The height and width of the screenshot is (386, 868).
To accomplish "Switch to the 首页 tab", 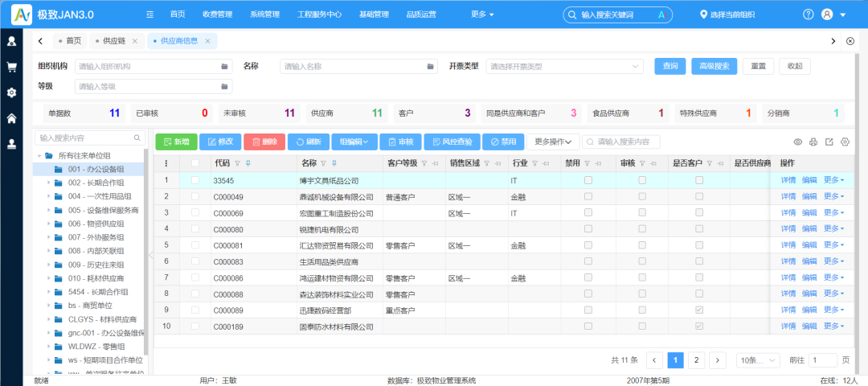I will pyautogui.click(x=69, y=41).
